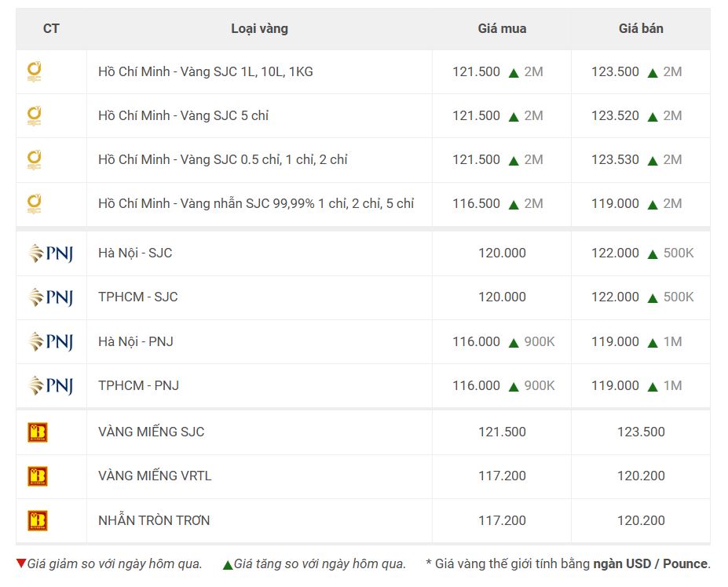Screen dimensions: 728x587
Task: Click green up arrow next to 123.520 price
Action: pos(653,117)
